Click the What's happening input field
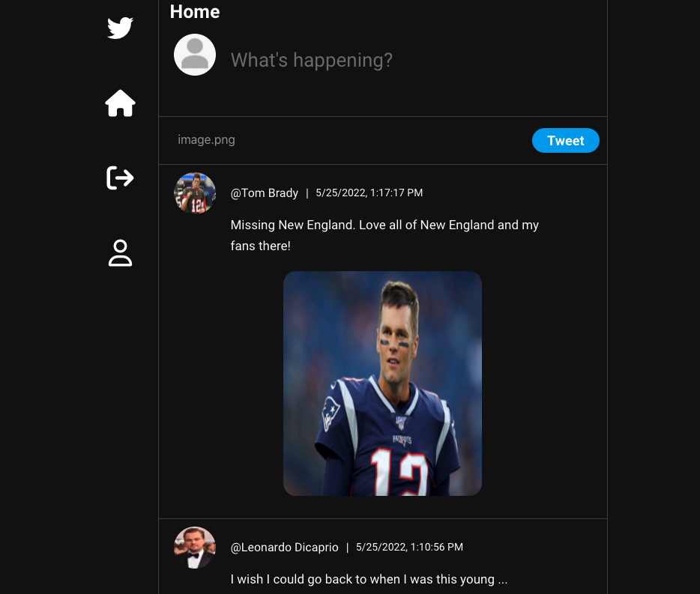Image resolution: width=700 pixels, height=594 pixels. (x=311, y=60)
